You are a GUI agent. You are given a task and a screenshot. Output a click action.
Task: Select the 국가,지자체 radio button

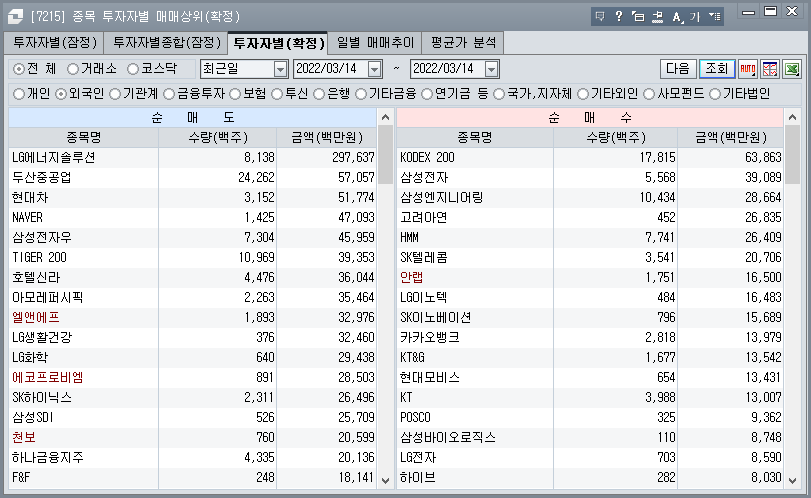point(499,94)
